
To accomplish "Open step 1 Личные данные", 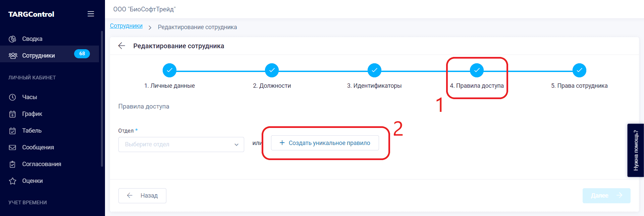I will click(169, 70).
